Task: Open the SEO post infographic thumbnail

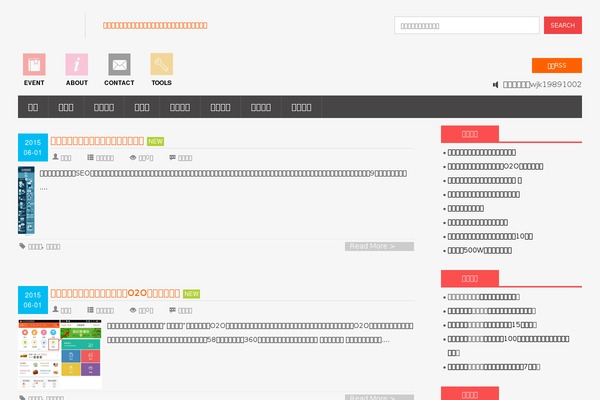Action: pyautogui.click(x=26, y=200)
